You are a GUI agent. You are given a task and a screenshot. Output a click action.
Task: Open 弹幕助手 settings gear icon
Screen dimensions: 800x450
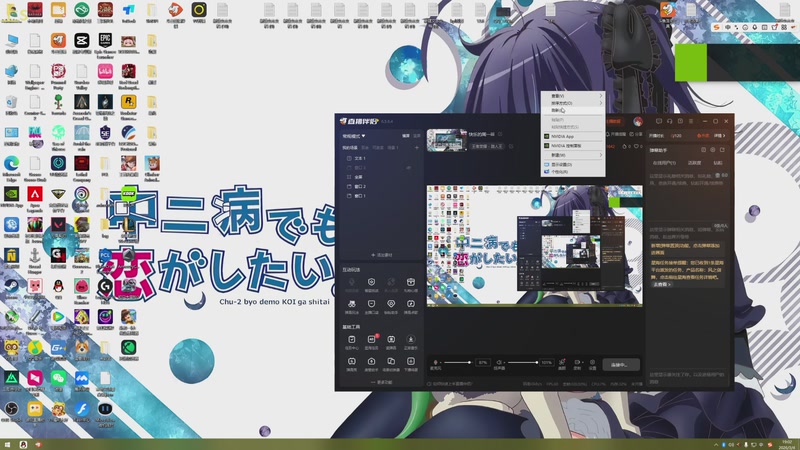point(713,150)
